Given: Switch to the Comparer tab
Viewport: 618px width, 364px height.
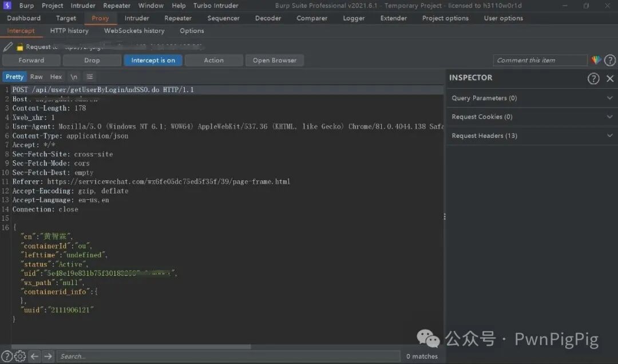Looking at the screenshot, I should pos(312,18).
